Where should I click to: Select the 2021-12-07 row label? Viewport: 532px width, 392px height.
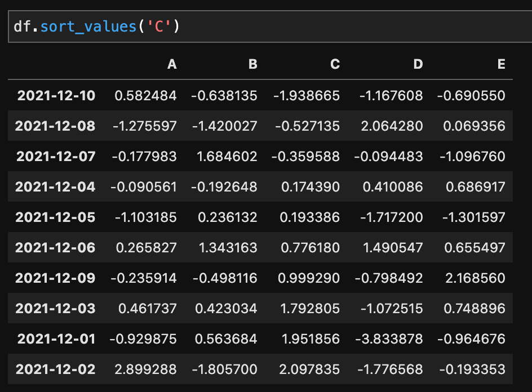pos(56,157)
